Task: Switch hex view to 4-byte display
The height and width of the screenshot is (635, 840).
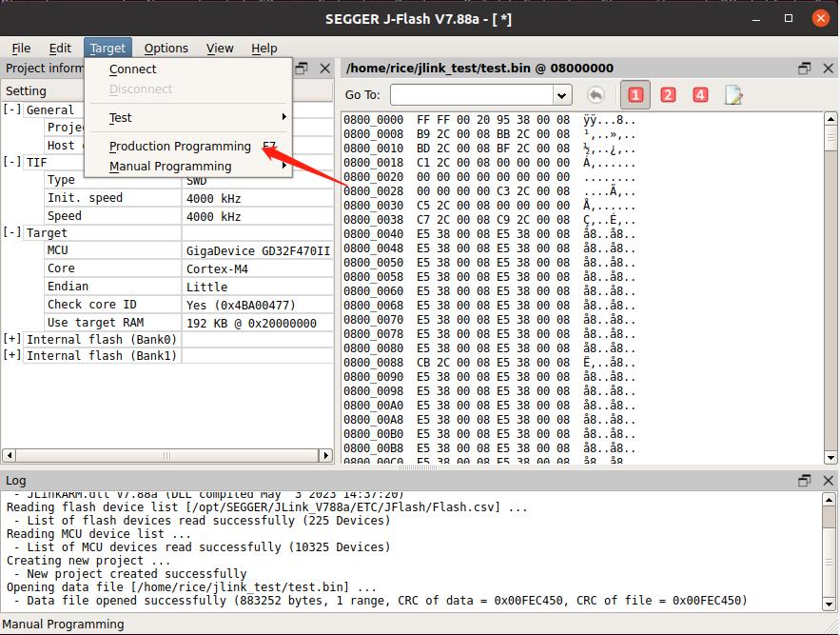Action: (700, 95)
